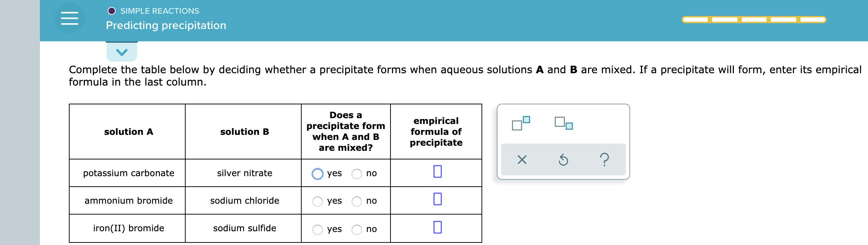
Task: Select no for the iron(II) bromide row
Action: tap(356, 228)
